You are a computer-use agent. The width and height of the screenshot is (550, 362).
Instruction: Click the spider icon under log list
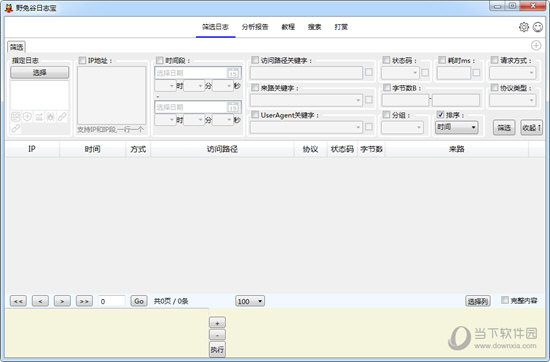click(x=50, y=116)
